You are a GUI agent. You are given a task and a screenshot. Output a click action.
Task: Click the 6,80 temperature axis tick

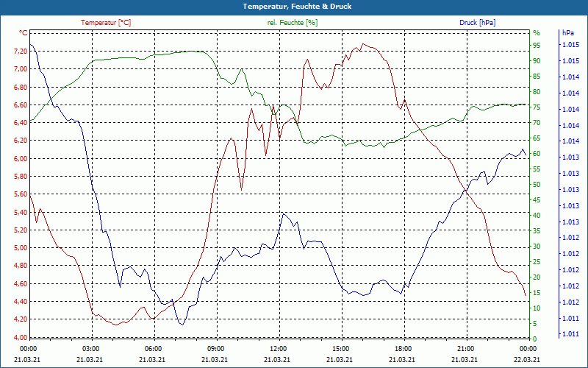[21, 87]
